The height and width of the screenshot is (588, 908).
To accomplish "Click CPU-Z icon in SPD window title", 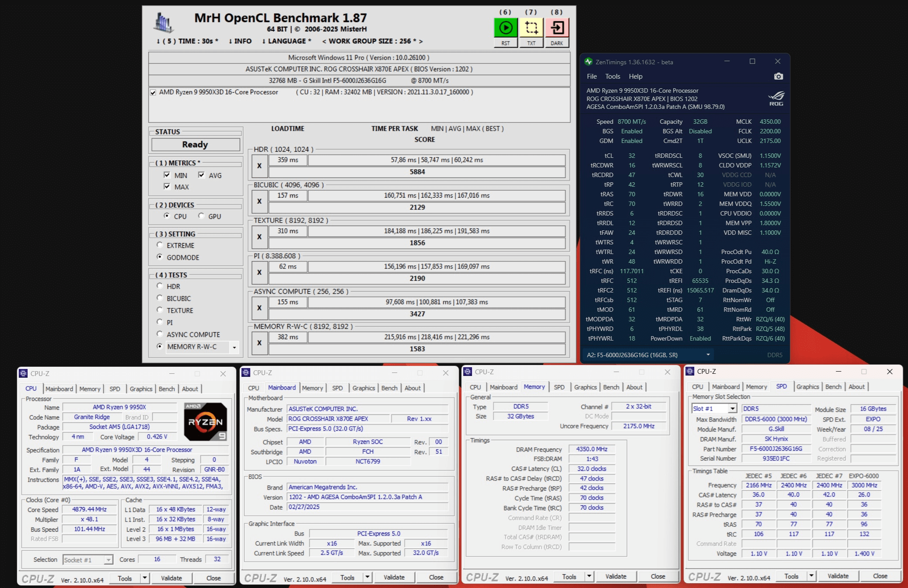I will 690,372.
